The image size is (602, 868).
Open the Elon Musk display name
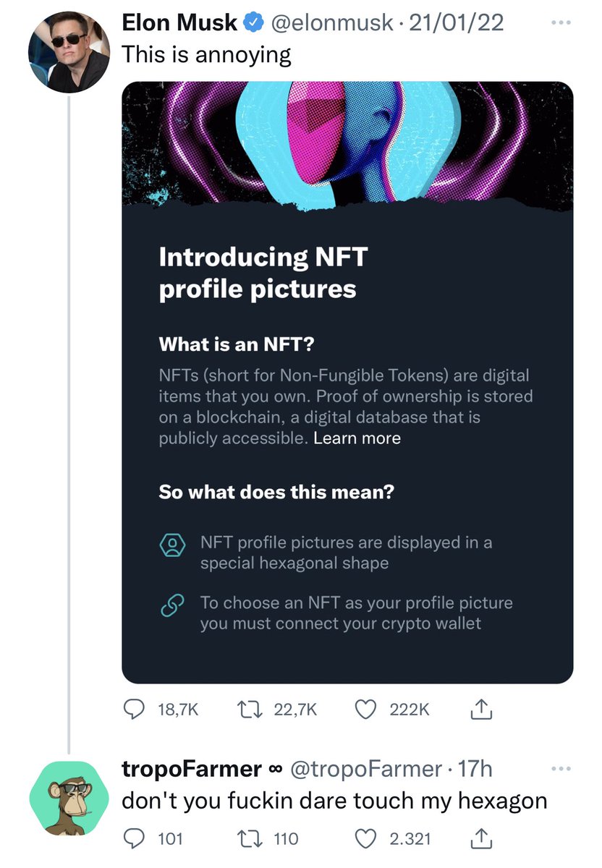[179, 23]
